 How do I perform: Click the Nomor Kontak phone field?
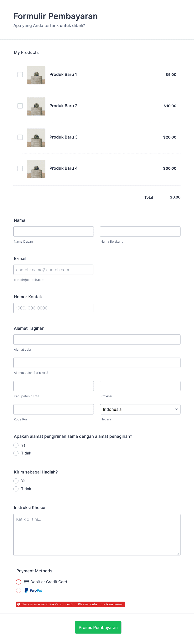pyautogui.click(x=53, y=308)
